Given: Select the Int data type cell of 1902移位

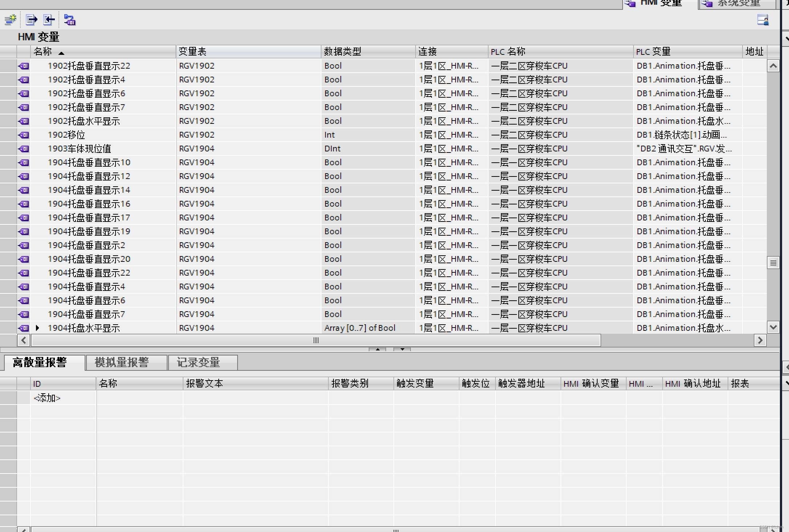Looking at the screenshot, I should pos(330,135).
